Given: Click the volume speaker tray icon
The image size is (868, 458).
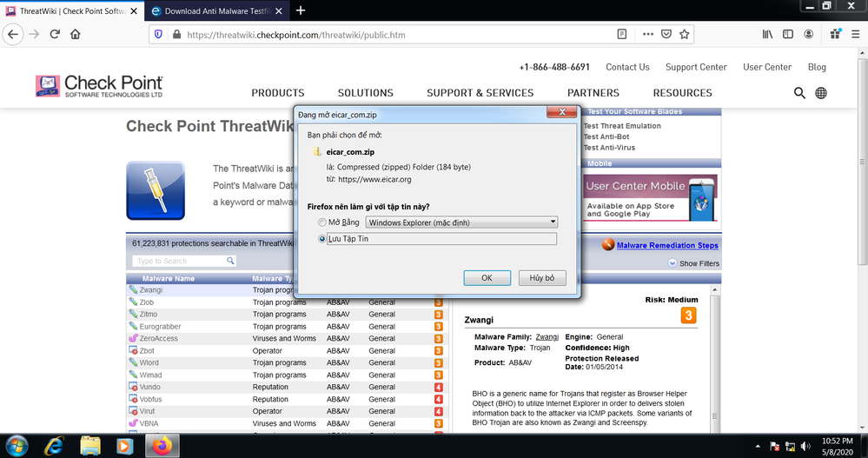Looking at the screenshot, I should (x=805, y=446).
